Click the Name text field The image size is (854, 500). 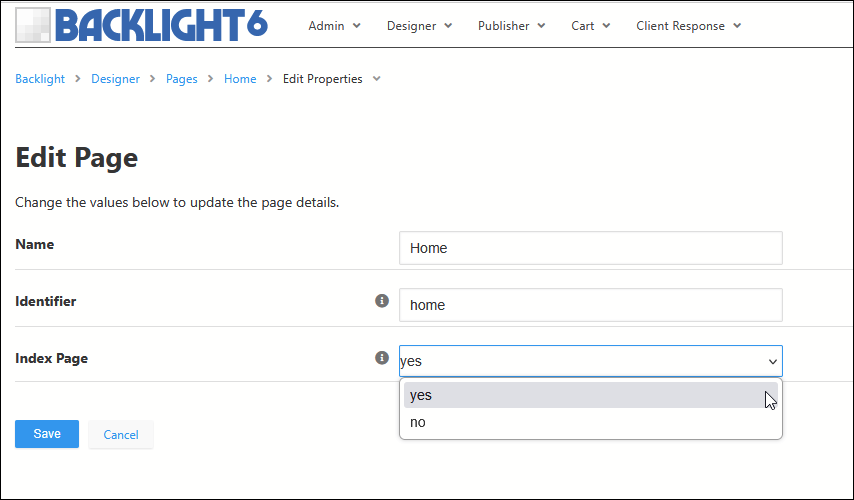pos(590,248)
